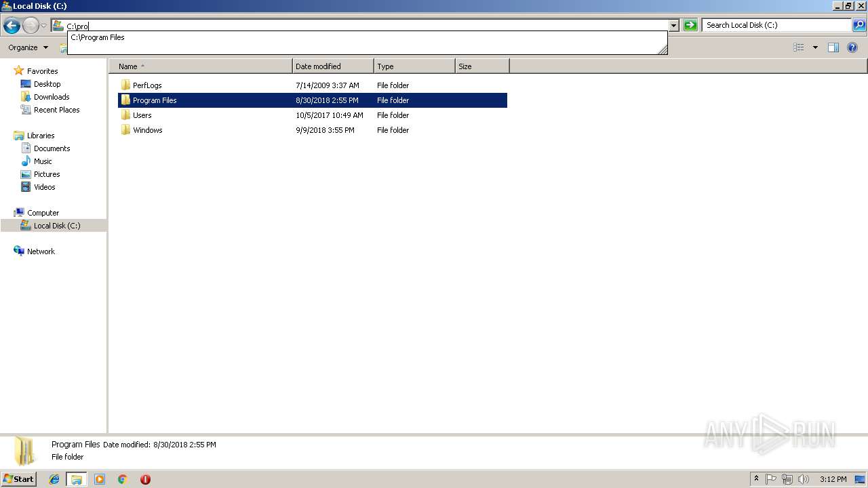The width and height of the screenshot is (868, 488).
Task: Click the 9/9/2018 3:55 PM date cell
Action: 325,130
